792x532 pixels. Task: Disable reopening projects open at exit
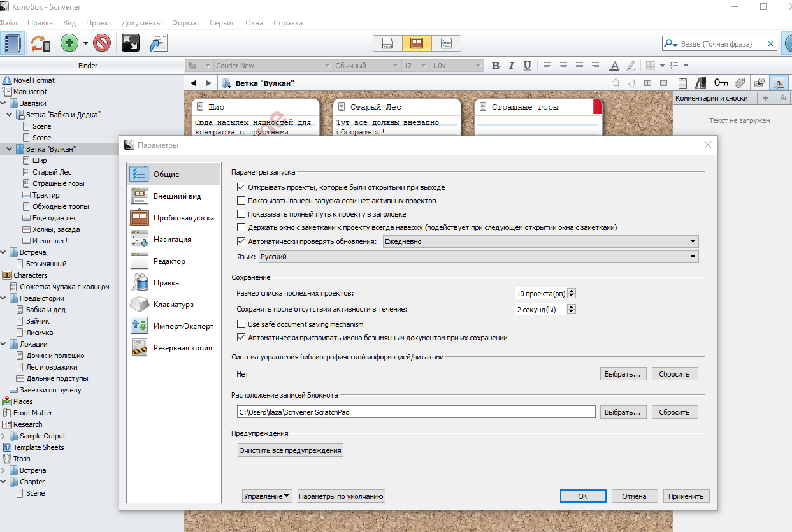click(241, 187)
